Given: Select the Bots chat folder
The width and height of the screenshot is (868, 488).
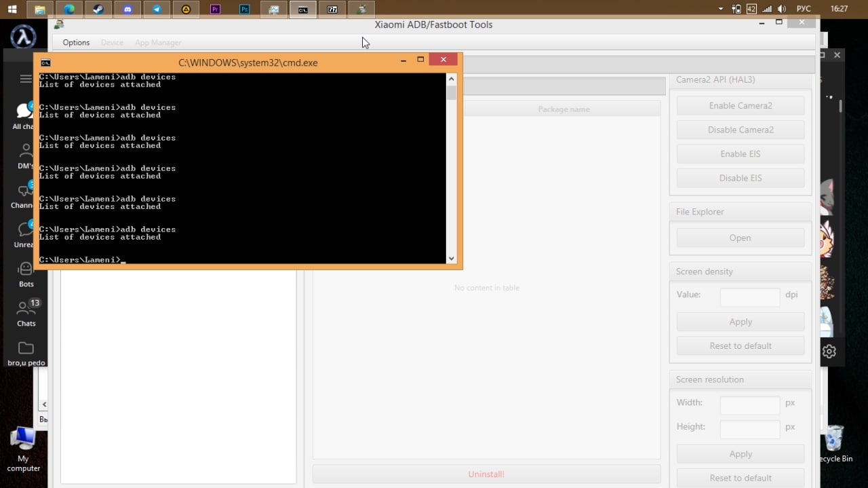Looking at the screenshot, I should [x=26, y=274].
